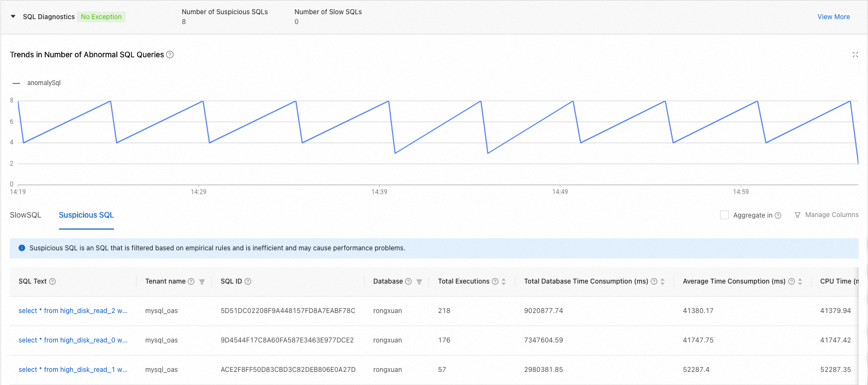
Task: Sort by Total Executions arrows
Action: click(x=504, y=281)
